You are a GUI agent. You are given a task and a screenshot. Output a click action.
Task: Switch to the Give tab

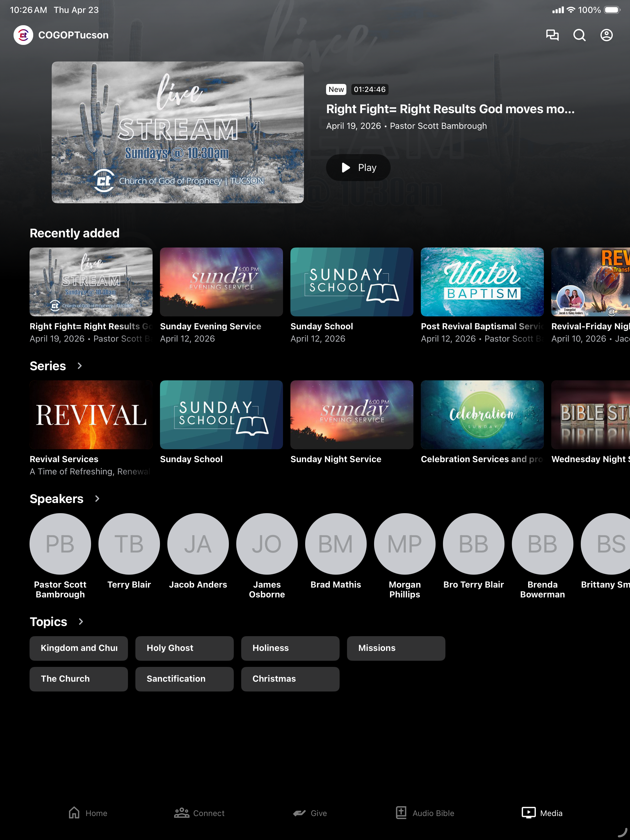(x=310, y=813)
